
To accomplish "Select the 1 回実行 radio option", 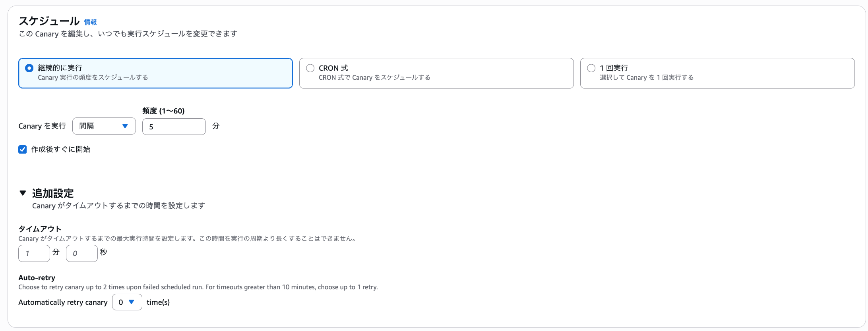I will [591, 68].
